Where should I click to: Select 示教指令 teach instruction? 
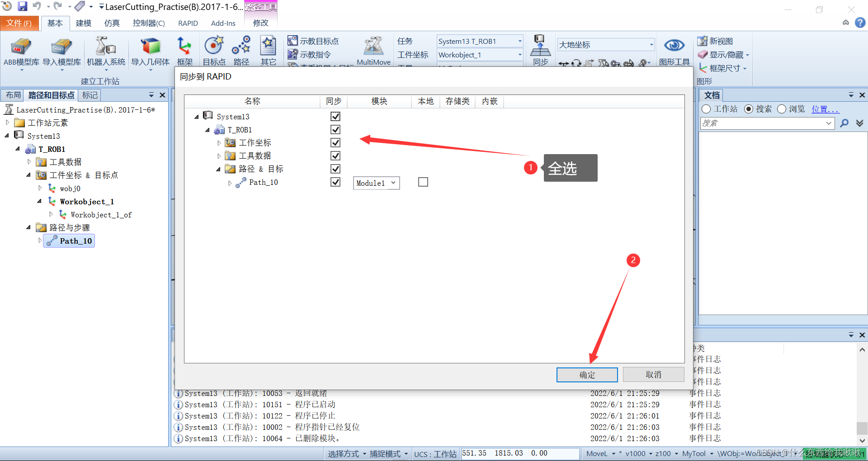(310, 55)
